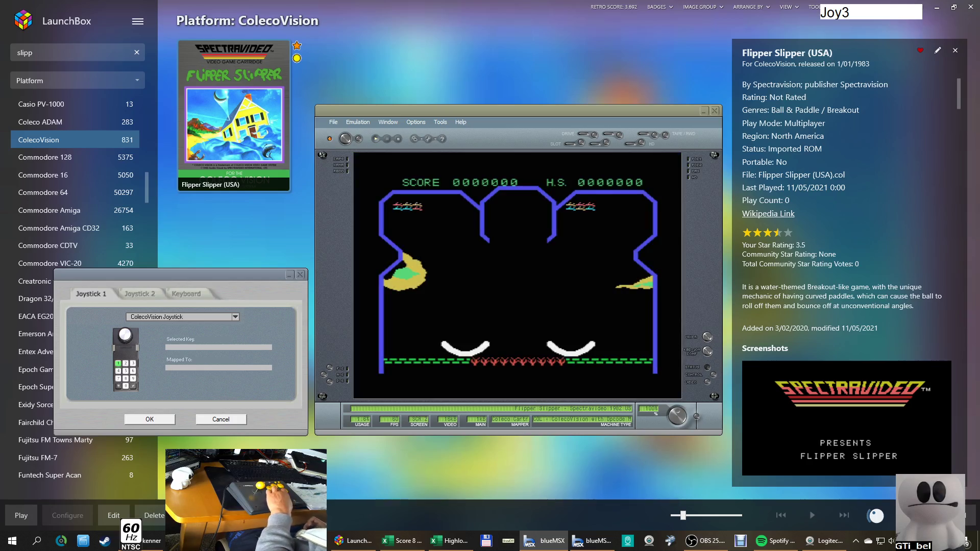Pause emulation in blueMSX toolbar
Viewport: 980px width, 551px height.
387,139
